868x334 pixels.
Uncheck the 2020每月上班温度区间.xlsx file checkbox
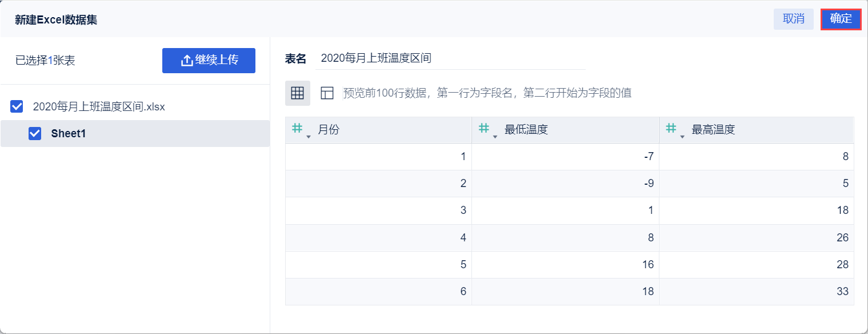[x=17, y=106]
